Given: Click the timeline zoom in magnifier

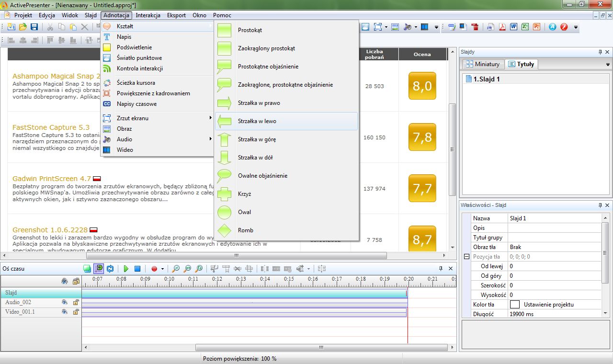Looking at the screenshot, I should click(x=176, y=269).
